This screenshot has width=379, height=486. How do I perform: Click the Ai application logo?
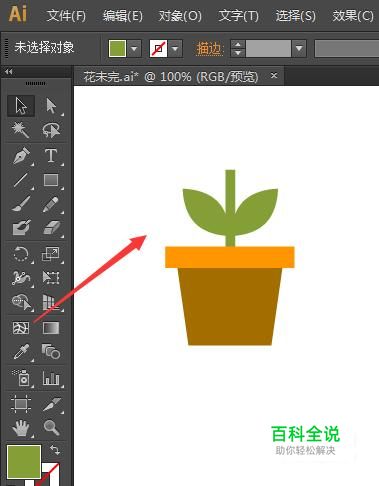[x=18, y=14]
